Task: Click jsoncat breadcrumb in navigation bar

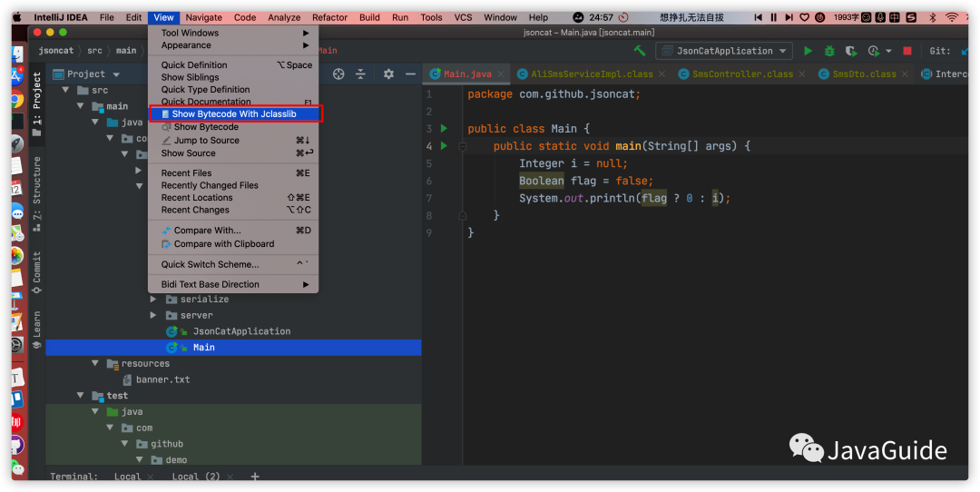Action: tap(56, 51)
